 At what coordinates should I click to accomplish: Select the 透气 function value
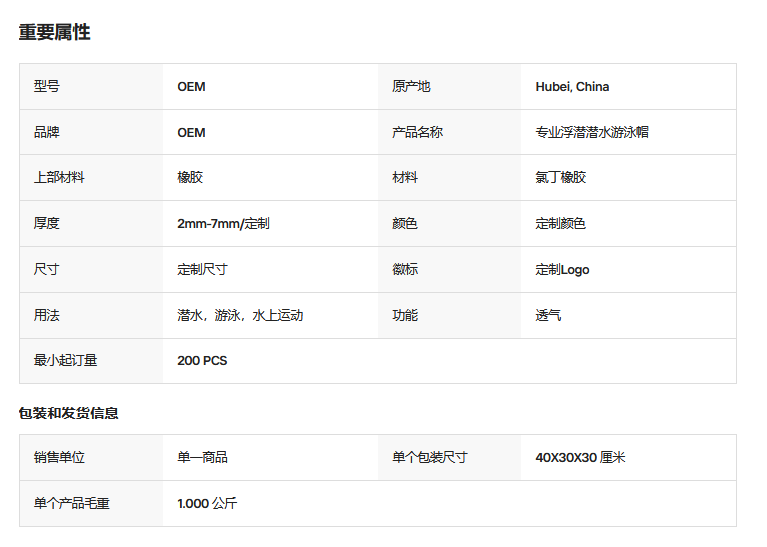click(548, 315)
